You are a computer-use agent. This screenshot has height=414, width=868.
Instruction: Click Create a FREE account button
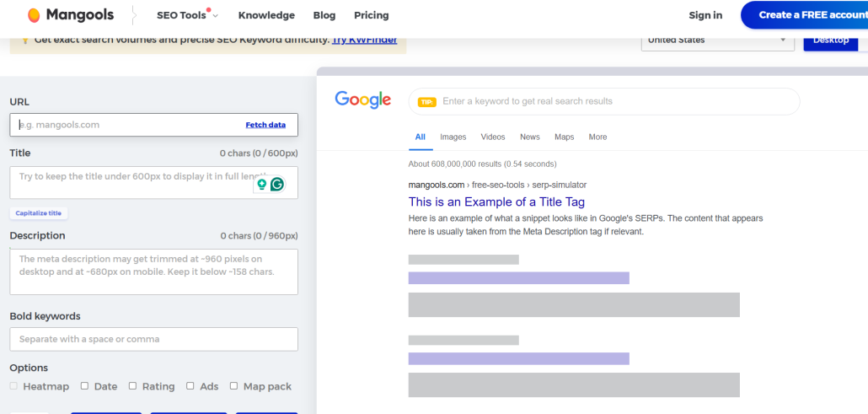[804, 15]
